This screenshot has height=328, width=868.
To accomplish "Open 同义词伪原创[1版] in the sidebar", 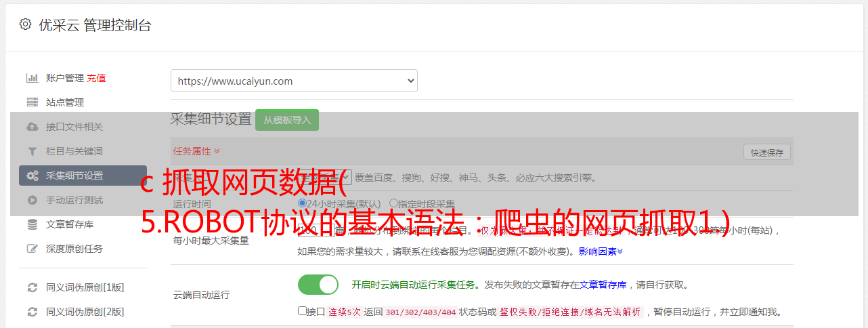I will pos(85,287).
